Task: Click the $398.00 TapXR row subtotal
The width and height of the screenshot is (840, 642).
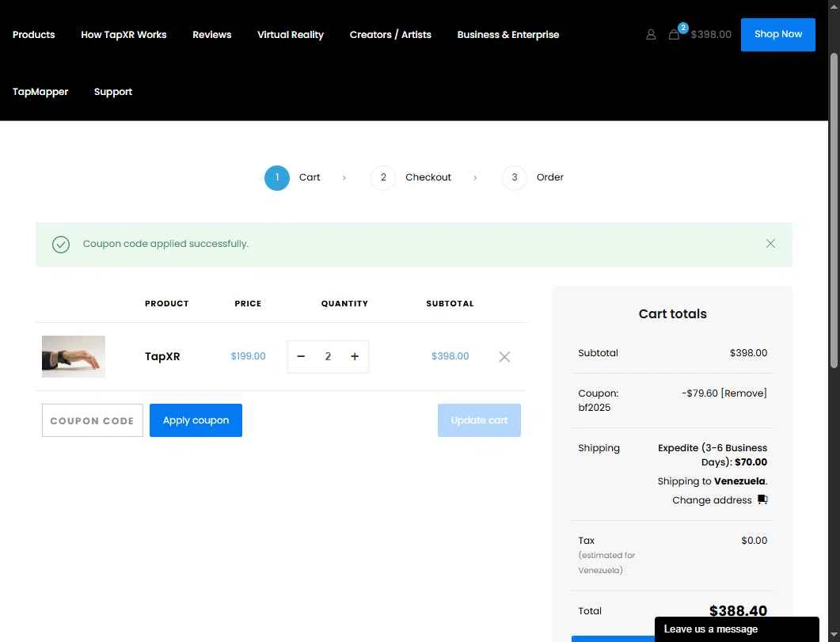Action: pos(450,356)
